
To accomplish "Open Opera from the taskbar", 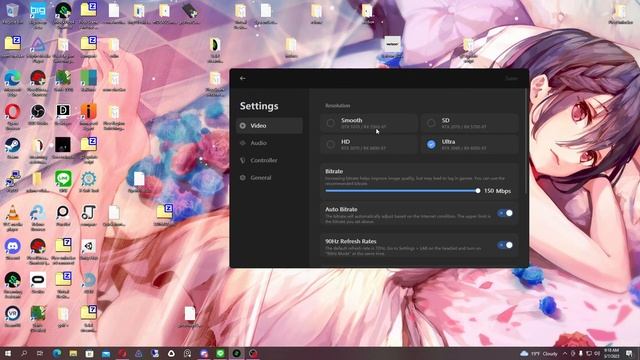I will [x=122, y=353].
